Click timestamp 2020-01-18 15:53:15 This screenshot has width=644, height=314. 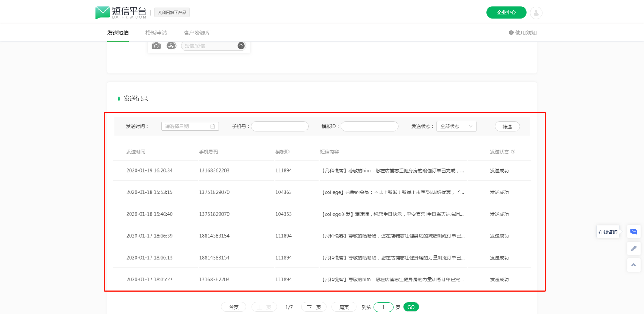point(149,192)
